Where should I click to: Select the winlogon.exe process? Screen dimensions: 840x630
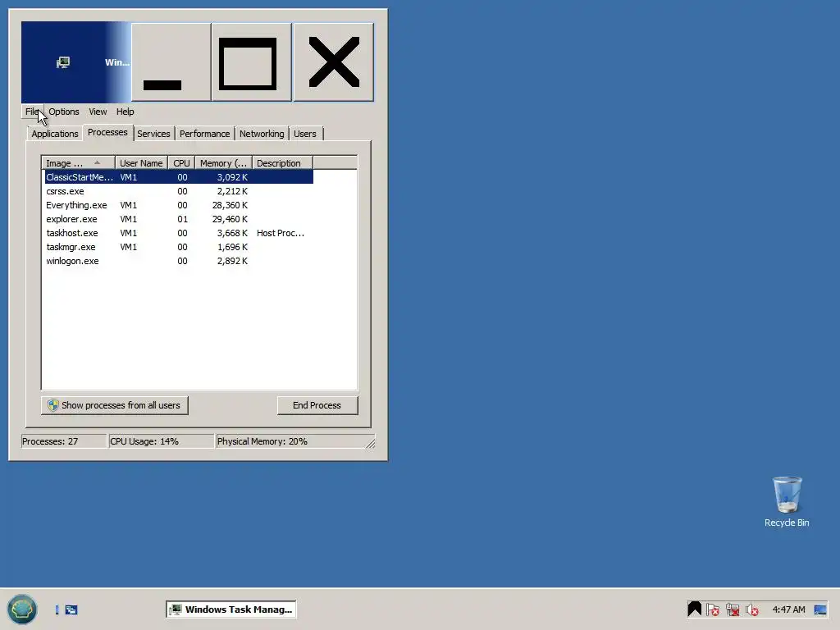tap(179, 261)
